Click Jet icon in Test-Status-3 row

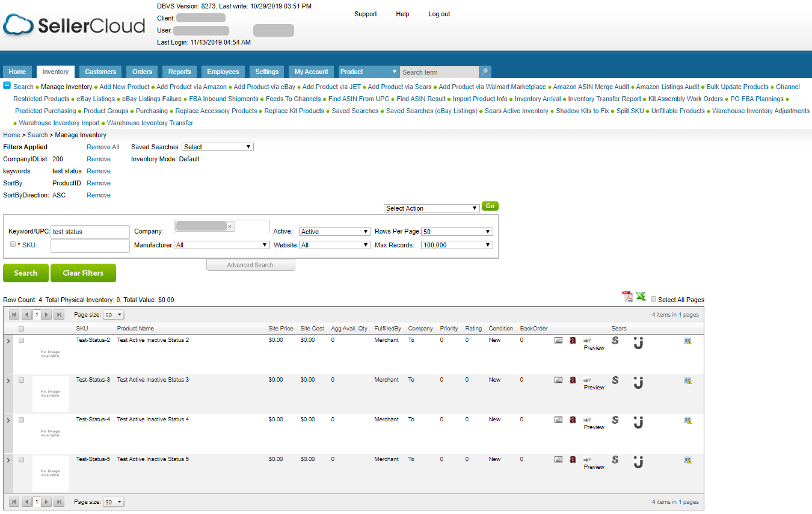point(638,382)
